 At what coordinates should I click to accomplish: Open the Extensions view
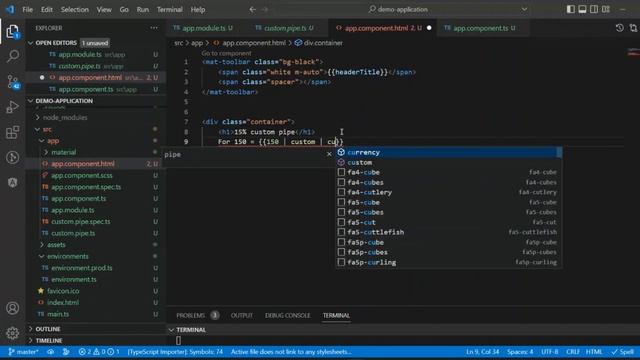[12, 132]
